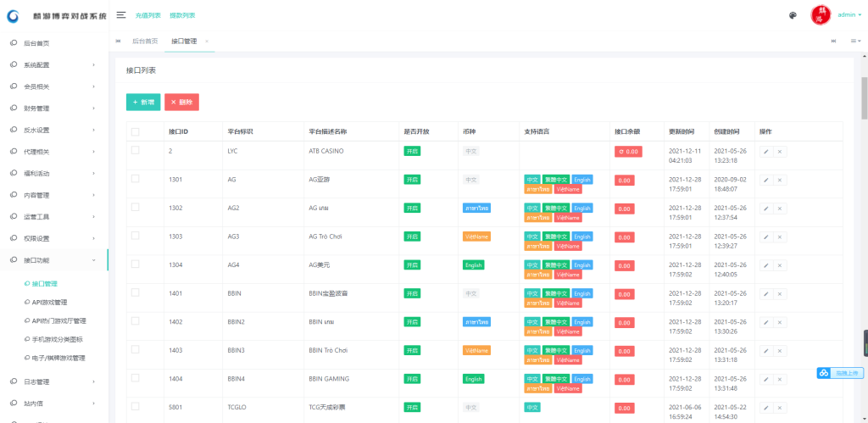Open the theme palette icon

pos(793,15)
